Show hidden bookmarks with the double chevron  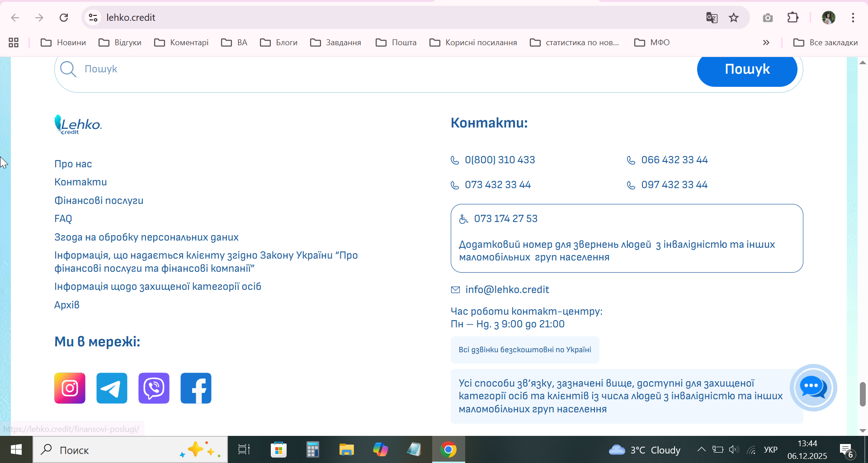click(766, 43)
